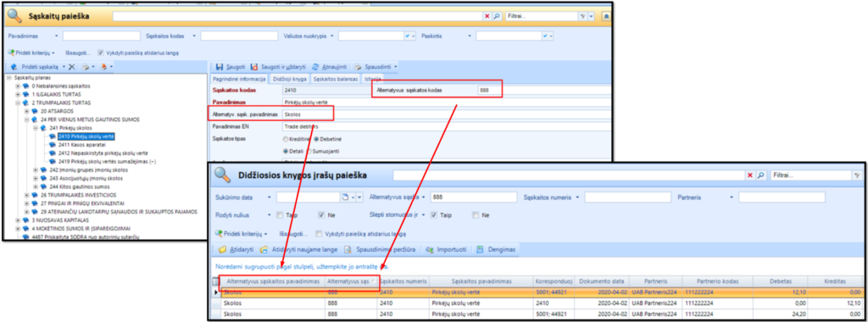Expand 20 ATSARGOS tree node
Image resolution: width=868 pixels, height=322 pixels.
point(26,111)
